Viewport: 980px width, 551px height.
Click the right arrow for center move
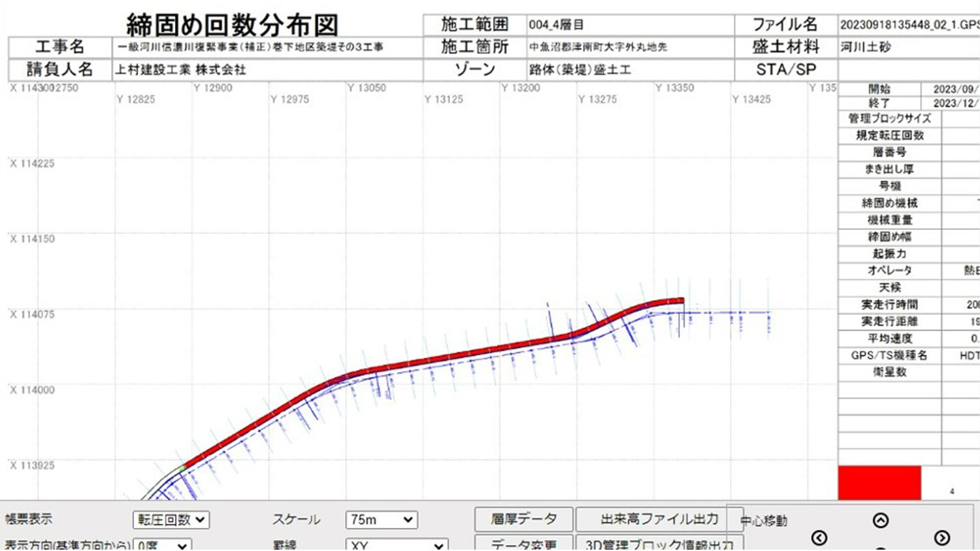[x=942, y=538]
